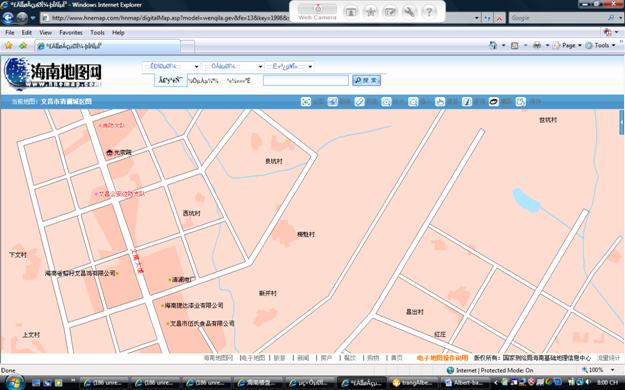Image resolution: width=625 pixels, height=390 pixels.
Task: Open the first region dropdown
Action: [x=171, y=66]
